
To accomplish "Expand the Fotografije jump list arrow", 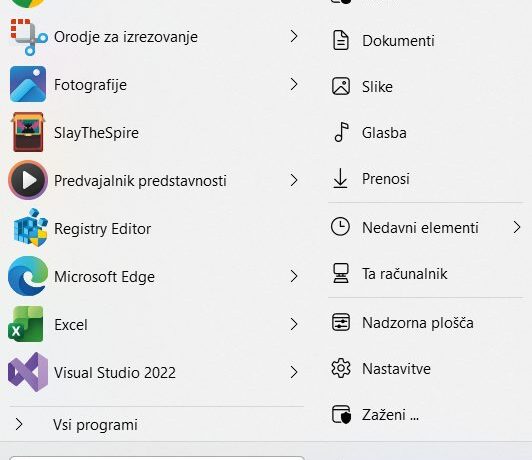I will [x=294, y=84].
